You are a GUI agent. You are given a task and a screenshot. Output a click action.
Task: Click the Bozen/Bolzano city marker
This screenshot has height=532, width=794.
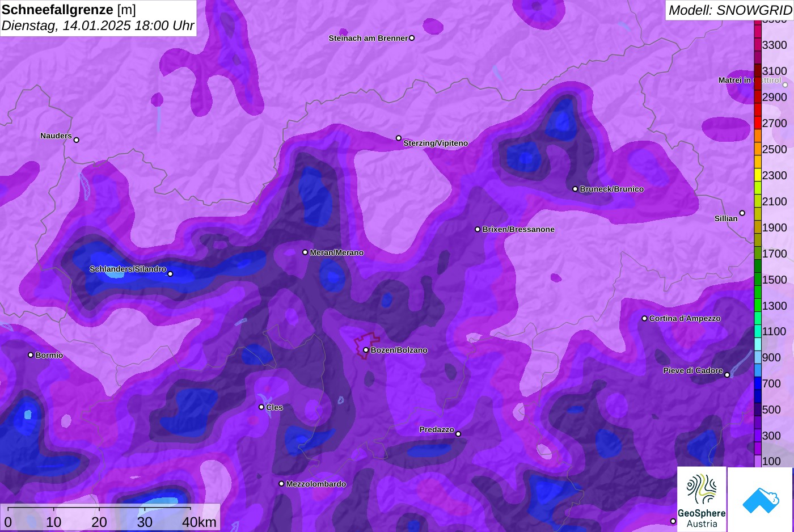[366, 350]
